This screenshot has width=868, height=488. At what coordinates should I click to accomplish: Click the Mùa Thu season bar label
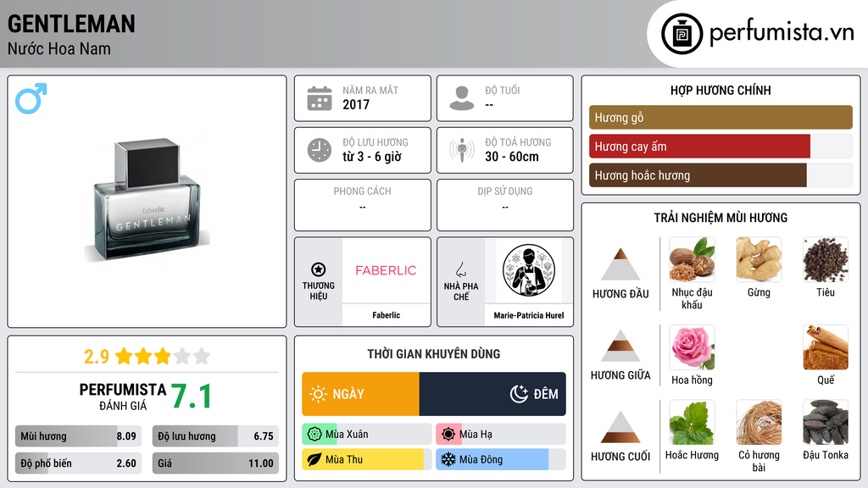pos(344,460)
